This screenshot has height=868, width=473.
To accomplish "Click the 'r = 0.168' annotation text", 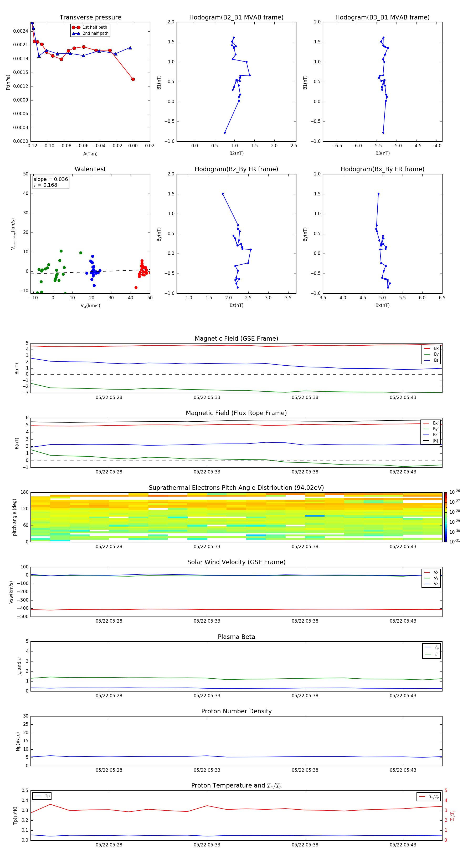I will (x=45, y=185).
